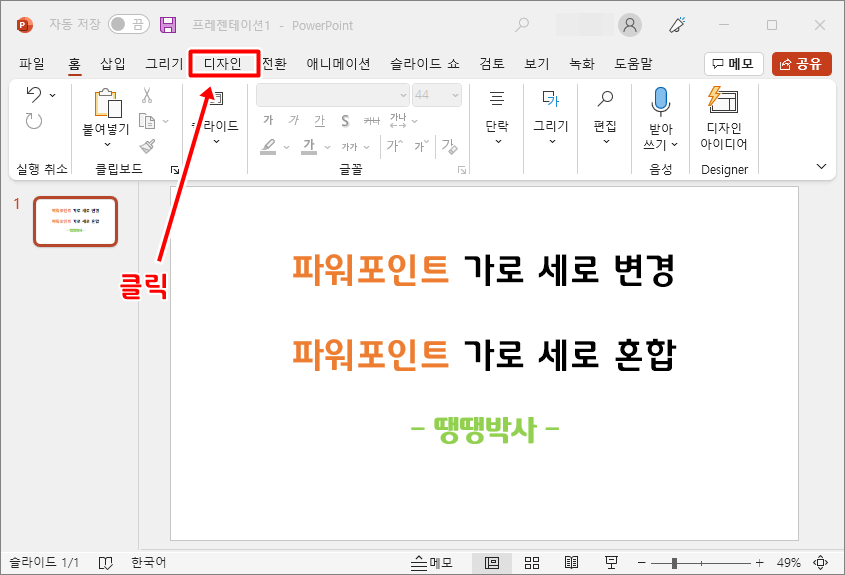The width and height of the screenshot is (845, 575).
Task: Switch to the 디자인 tab
Action: (223, 64)
